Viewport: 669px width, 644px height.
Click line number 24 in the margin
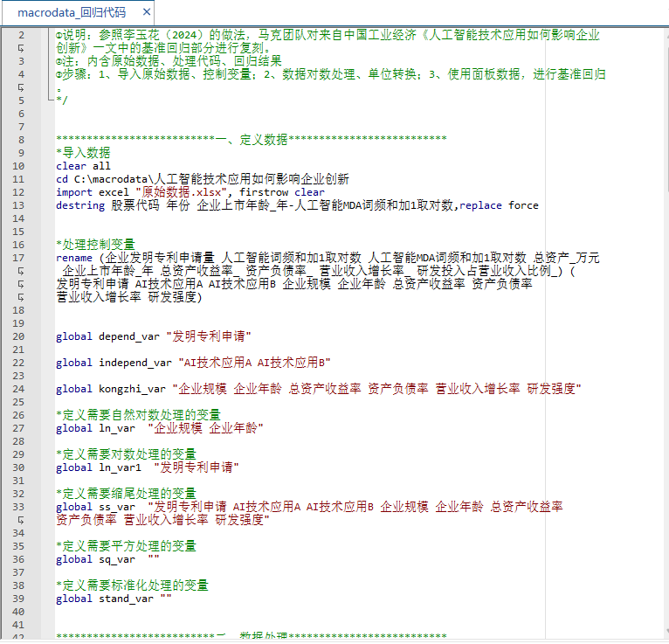[18, 389]
